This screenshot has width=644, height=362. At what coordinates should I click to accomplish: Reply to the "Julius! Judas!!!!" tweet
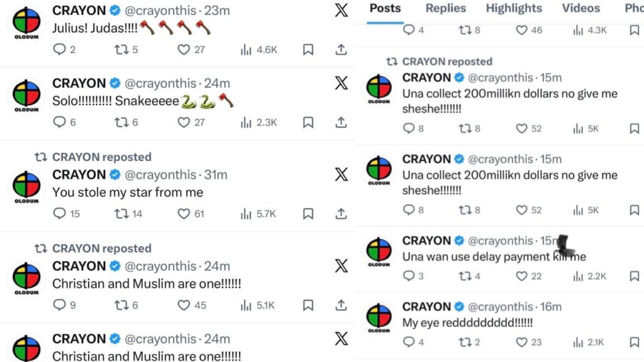60,50
